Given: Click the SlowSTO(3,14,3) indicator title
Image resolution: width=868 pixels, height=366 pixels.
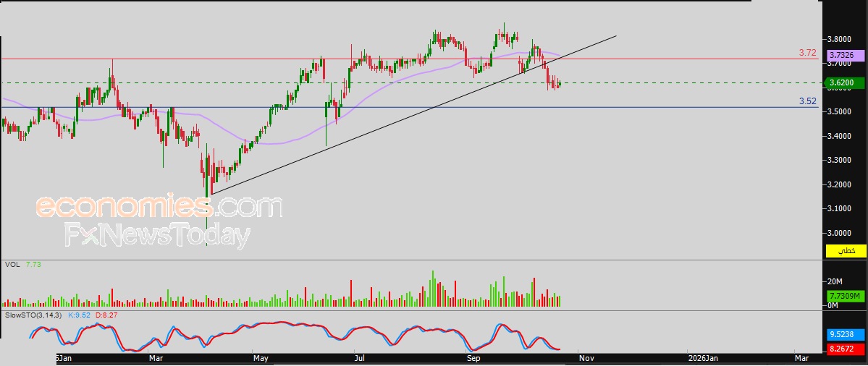Looking at the screenshot, I should [34, 315].
